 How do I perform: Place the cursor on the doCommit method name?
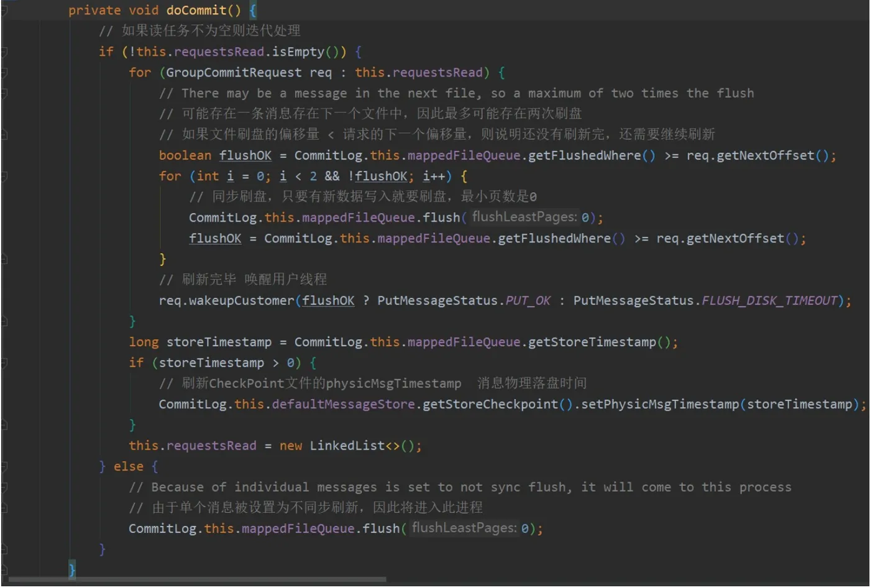point(196,10)
